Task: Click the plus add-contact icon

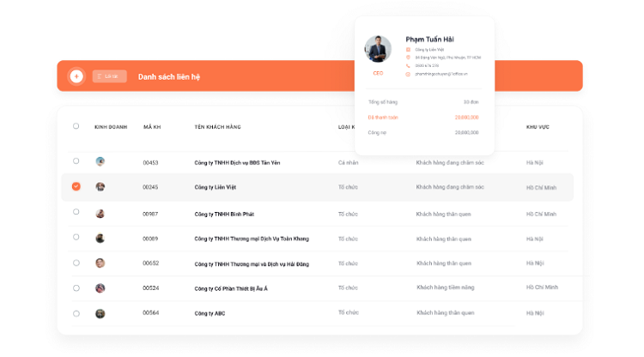Action: click(x=76, y=76)
